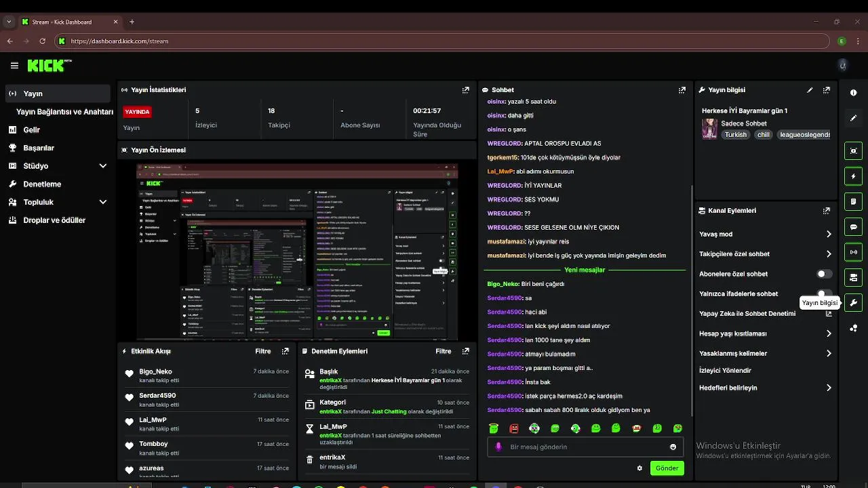The image size is (868, 488).
Task: Open the hamburger menu beside the KICK logo
Action: coord(14,66)
